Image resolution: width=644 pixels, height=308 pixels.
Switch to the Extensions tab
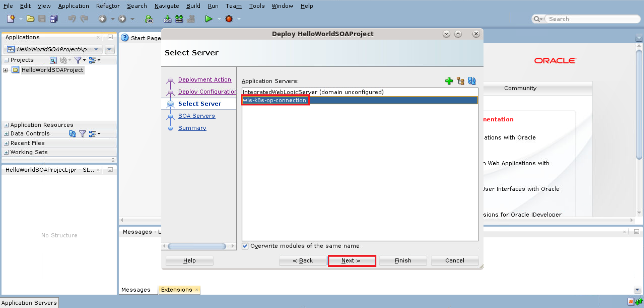coord(179,290)
